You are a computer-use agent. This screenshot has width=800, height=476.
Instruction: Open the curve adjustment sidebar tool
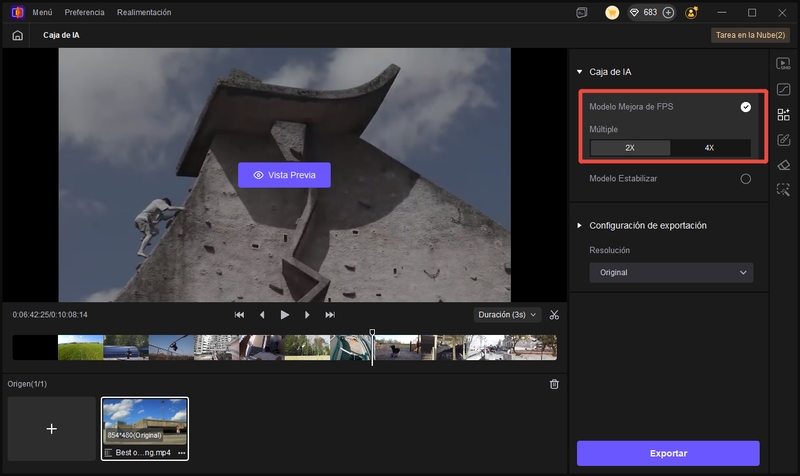pos(783,89)
